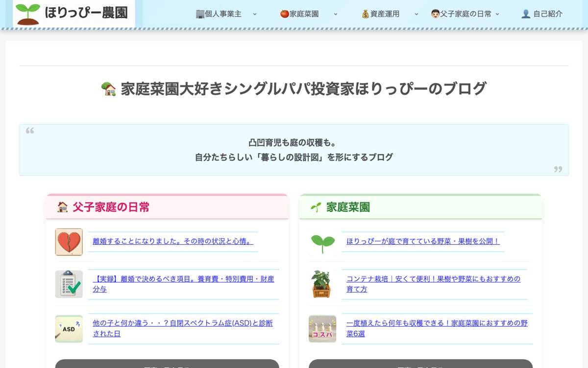Click the blog title 家庭菜園大好きシングルパパ投資家ほりっぴーのブログ
The image size is (588, 368).
click(303, 89)
